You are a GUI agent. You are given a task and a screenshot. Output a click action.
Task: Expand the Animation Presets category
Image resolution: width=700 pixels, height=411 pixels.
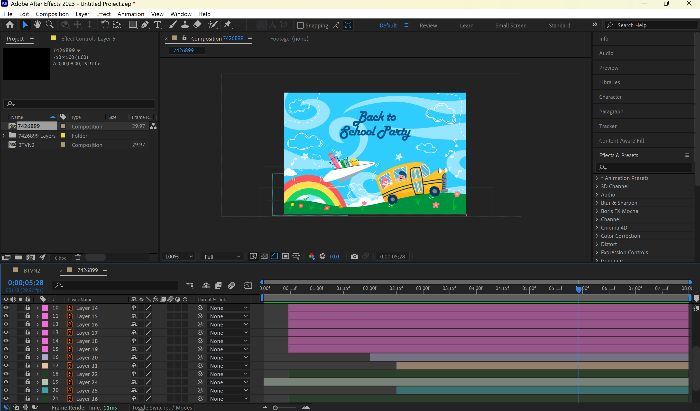597,178
